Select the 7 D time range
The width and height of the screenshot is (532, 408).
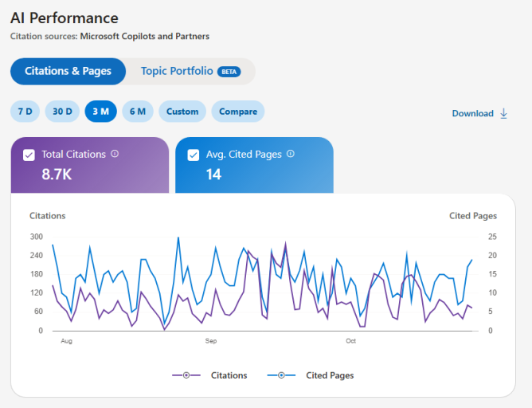[25, 112]
